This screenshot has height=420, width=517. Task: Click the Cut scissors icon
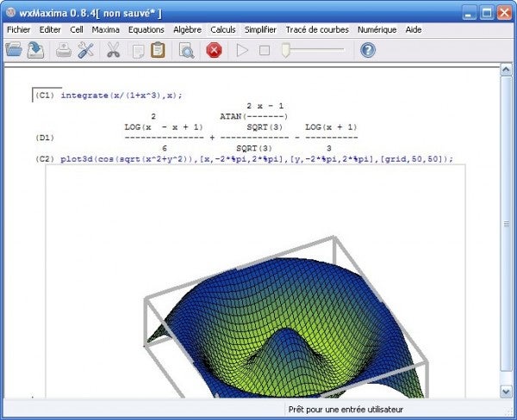pyautogui.click(x=113, y=50)
